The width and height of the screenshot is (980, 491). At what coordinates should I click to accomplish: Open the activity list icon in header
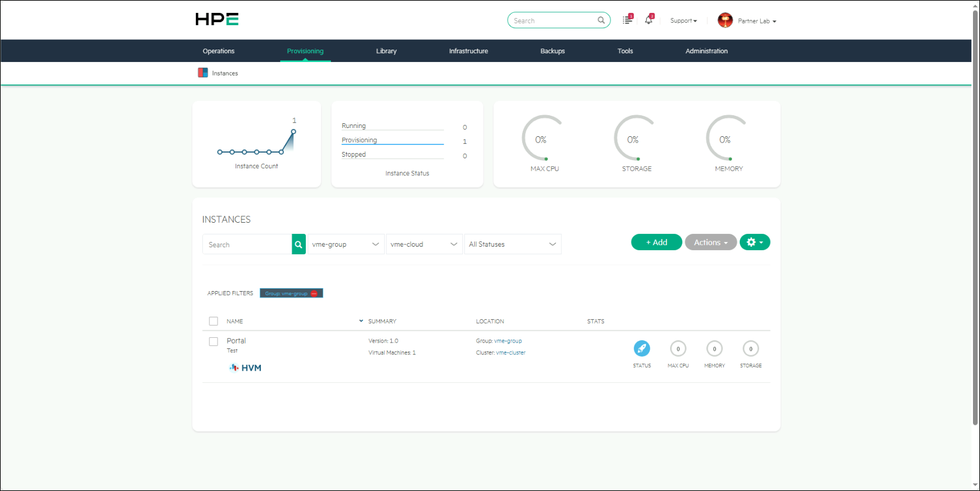coord(627,20)
